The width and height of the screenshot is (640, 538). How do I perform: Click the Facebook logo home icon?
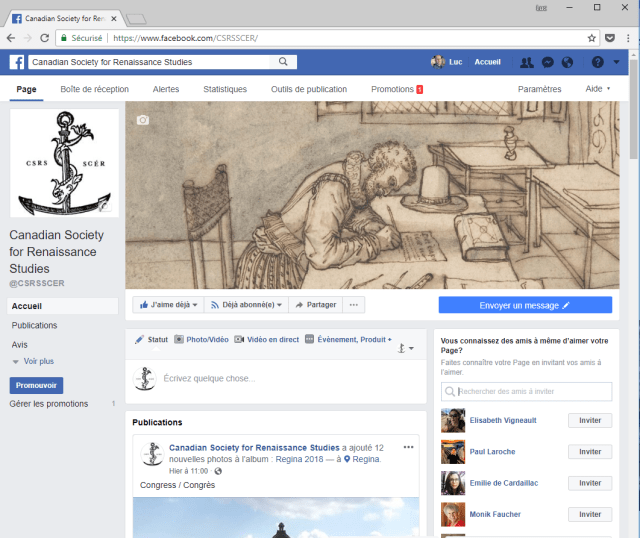point(17,62)
